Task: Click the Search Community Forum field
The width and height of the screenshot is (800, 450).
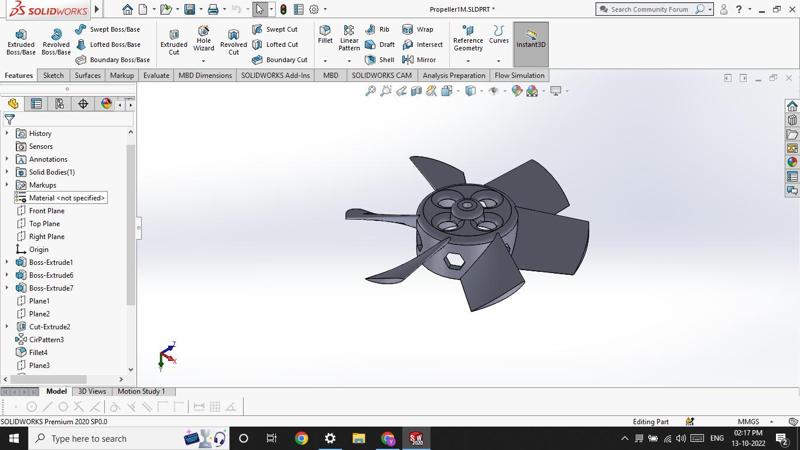Action: 649,9
